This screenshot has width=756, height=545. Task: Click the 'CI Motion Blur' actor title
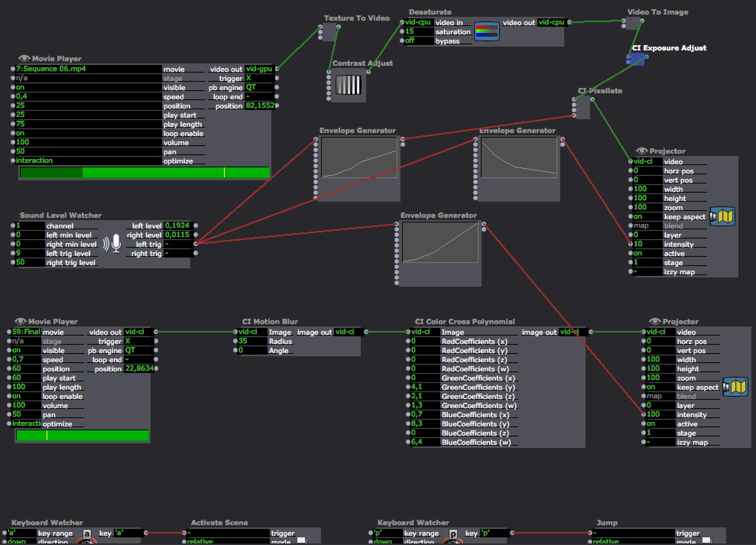click(270, 321)
